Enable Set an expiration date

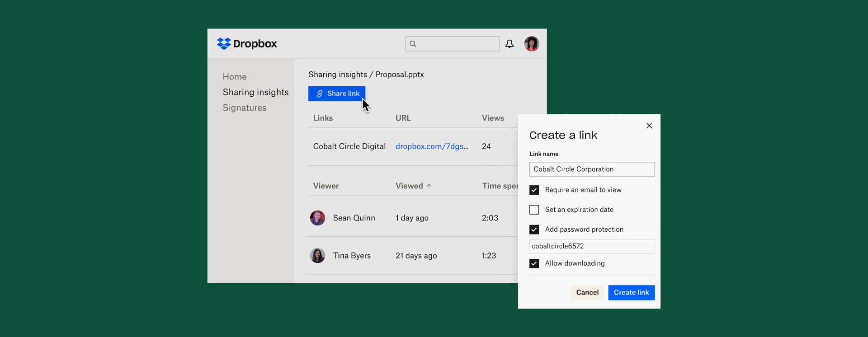[534, 210]
